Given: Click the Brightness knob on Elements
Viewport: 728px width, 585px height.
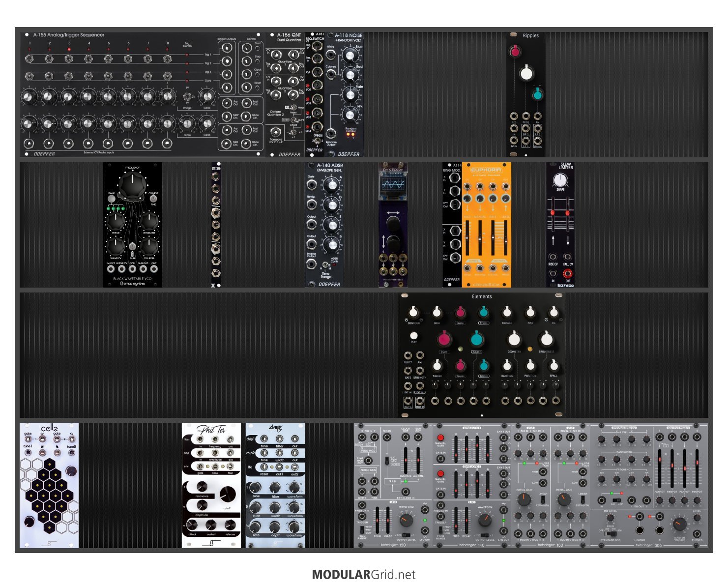Looking at the screenshot, I should point(546,339).
